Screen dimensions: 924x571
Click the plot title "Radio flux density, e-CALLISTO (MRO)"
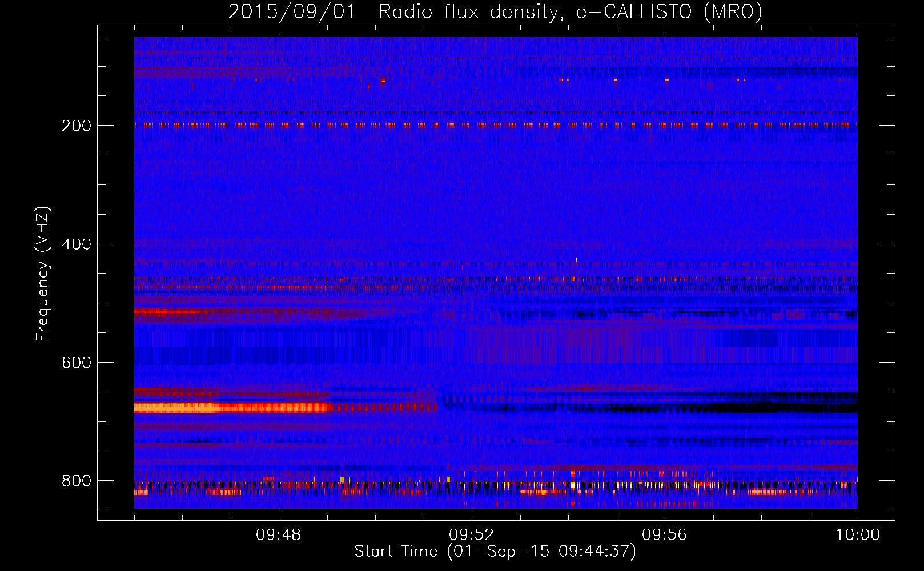point(571,11)
